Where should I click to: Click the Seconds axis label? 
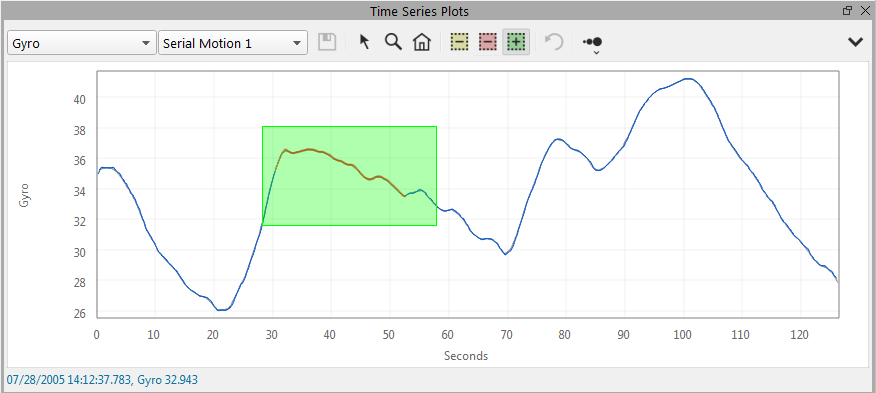pyautogui.click(x=466, y=356)
